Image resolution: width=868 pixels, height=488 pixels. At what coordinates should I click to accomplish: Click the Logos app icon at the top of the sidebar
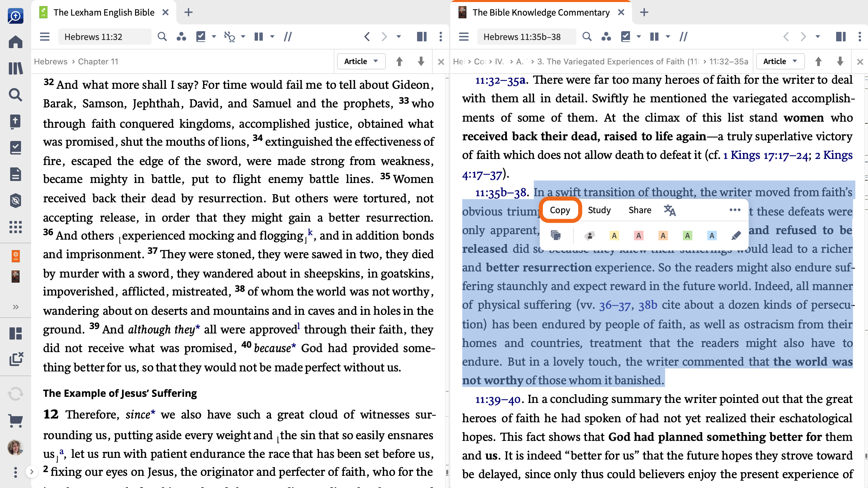pyautogui.click(x=16, y=16)
